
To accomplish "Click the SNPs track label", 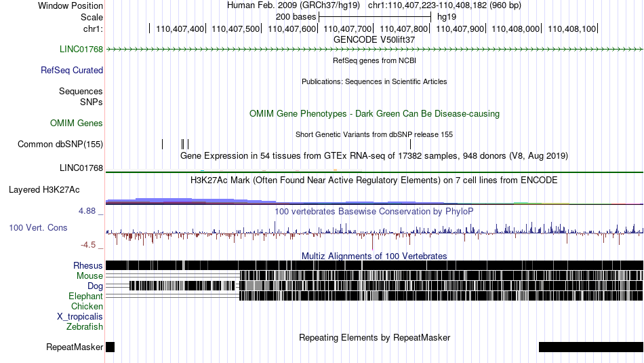I will [x=92, y=102].
